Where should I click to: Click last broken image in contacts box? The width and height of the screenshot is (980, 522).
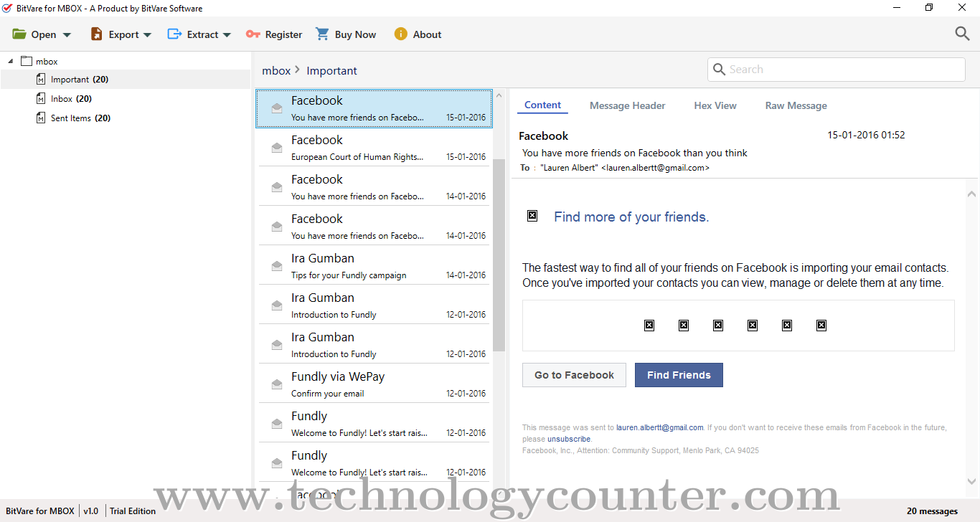click(821, 325)
